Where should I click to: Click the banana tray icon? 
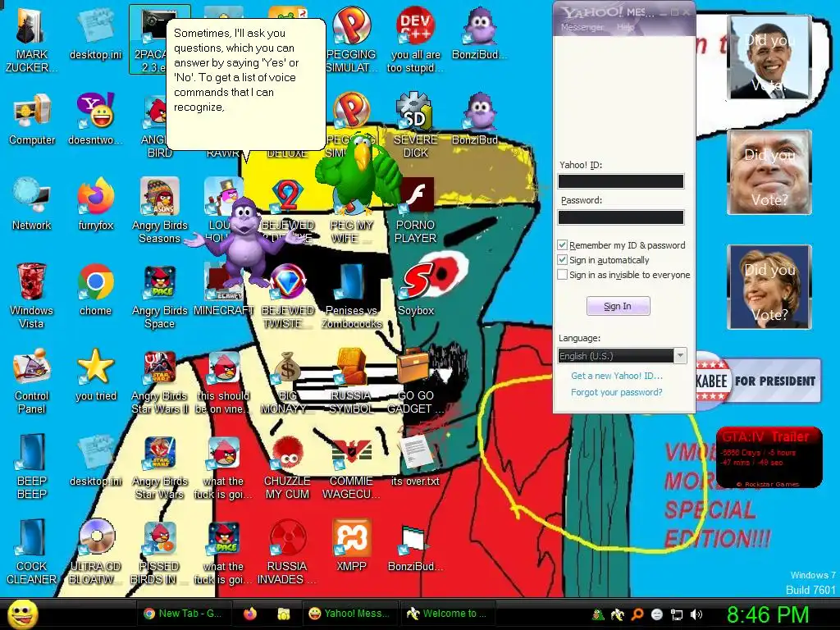617,614
